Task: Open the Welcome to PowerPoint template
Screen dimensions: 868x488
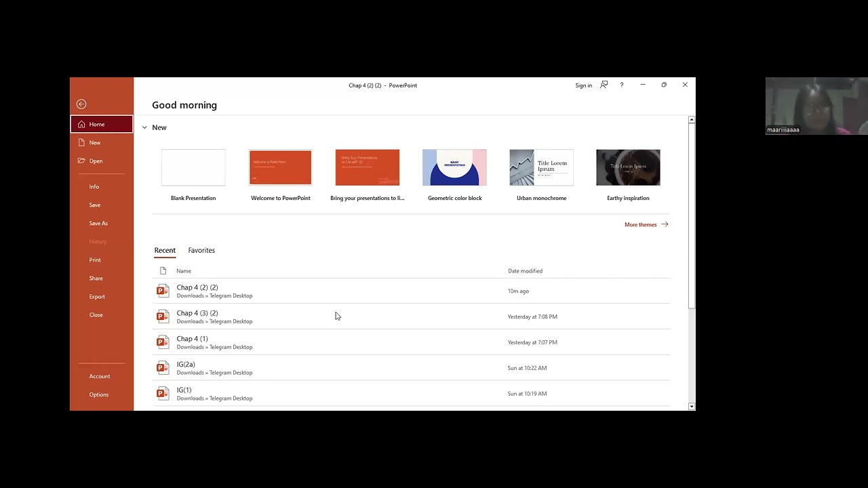Action: pyautogui.click(x=281, y=176)
